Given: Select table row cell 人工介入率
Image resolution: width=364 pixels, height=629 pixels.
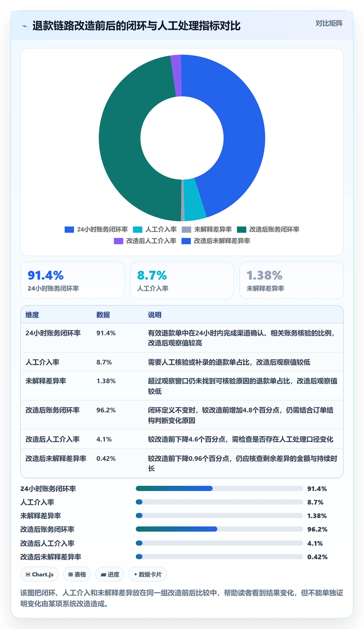Looking at the screenshot, I should pyautogui.click(x=42, y=362).
